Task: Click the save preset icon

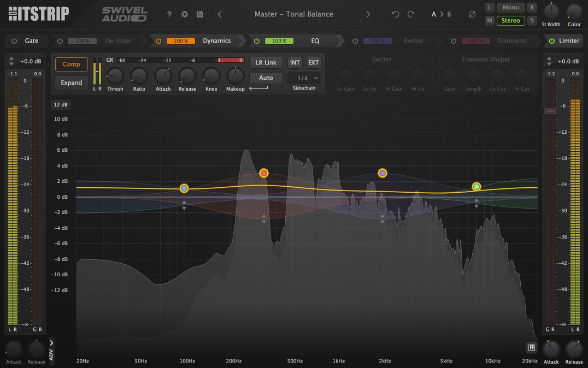Action: pos(199,14)
